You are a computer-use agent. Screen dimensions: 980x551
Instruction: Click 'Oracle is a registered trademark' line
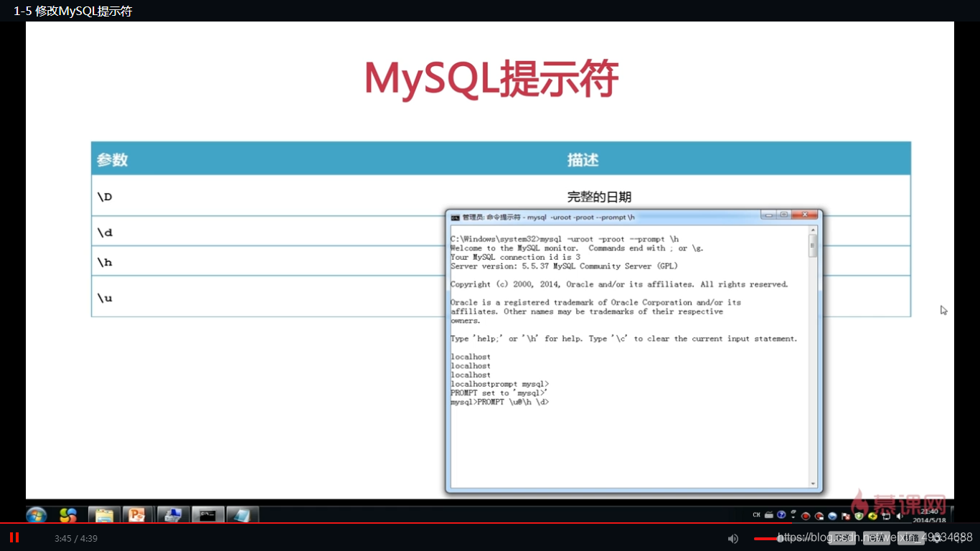595,302
